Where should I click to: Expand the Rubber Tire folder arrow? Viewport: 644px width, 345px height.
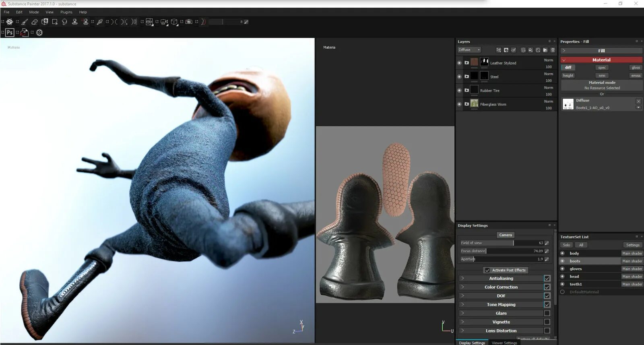point(466,90)
